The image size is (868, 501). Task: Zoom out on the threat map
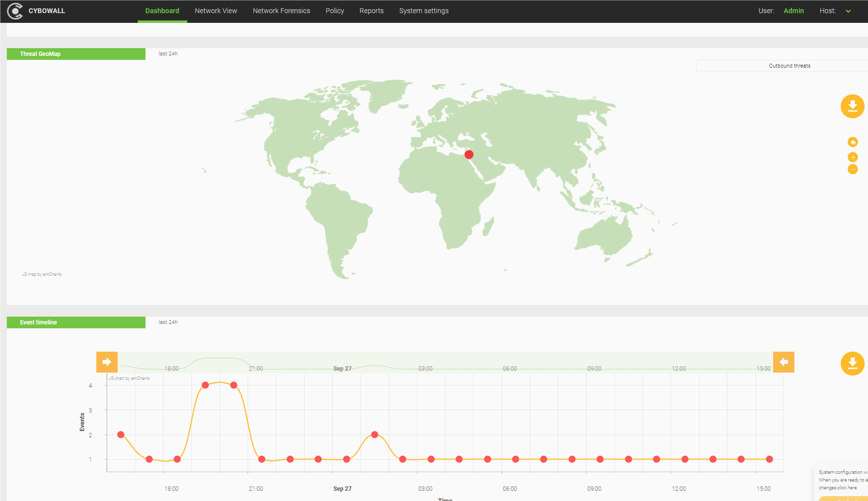[x=852, y=169]
